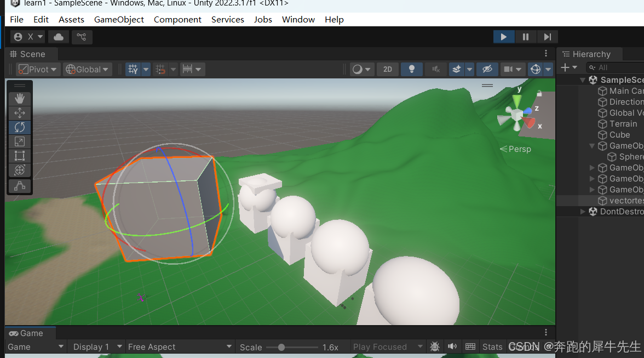Open the draw mode shading dropdown
Screen dimensions: 644x358
tap(361, 69)
